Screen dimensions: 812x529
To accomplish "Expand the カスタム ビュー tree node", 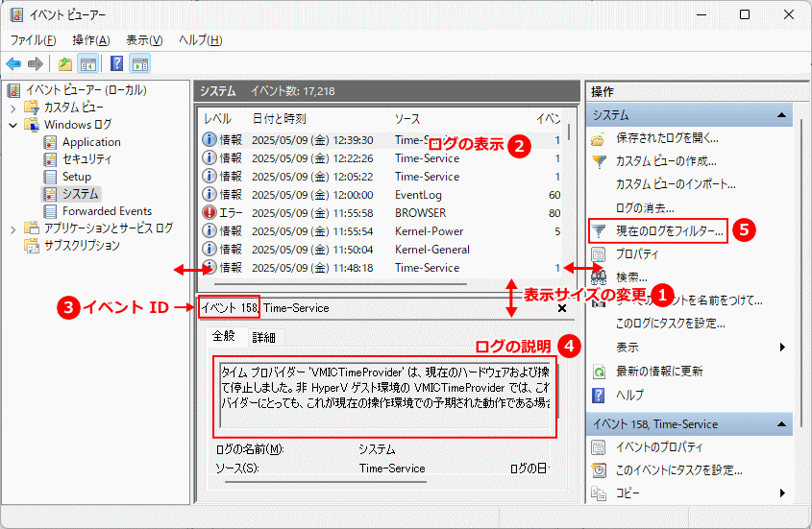I will click(x=13, y=108).
